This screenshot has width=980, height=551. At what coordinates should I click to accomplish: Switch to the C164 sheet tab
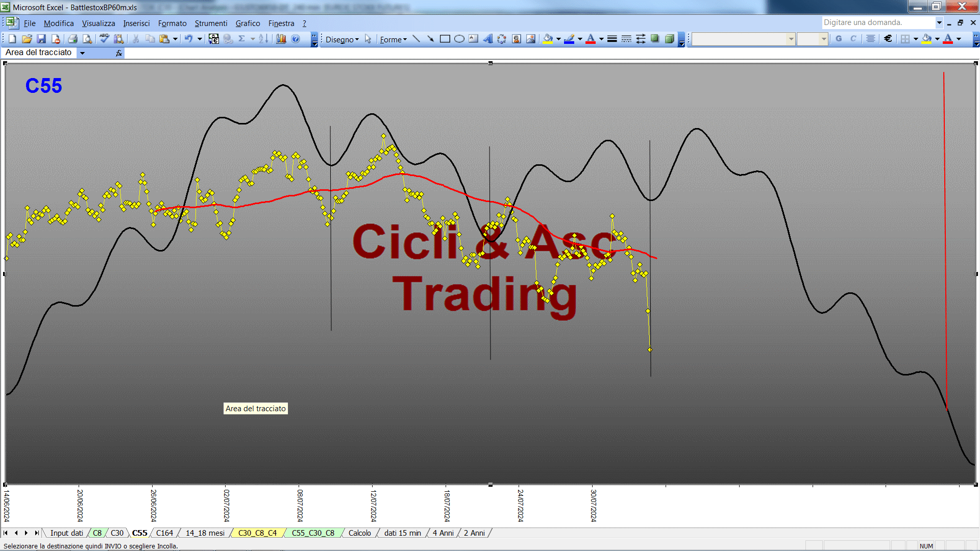(x=164, y=533)
